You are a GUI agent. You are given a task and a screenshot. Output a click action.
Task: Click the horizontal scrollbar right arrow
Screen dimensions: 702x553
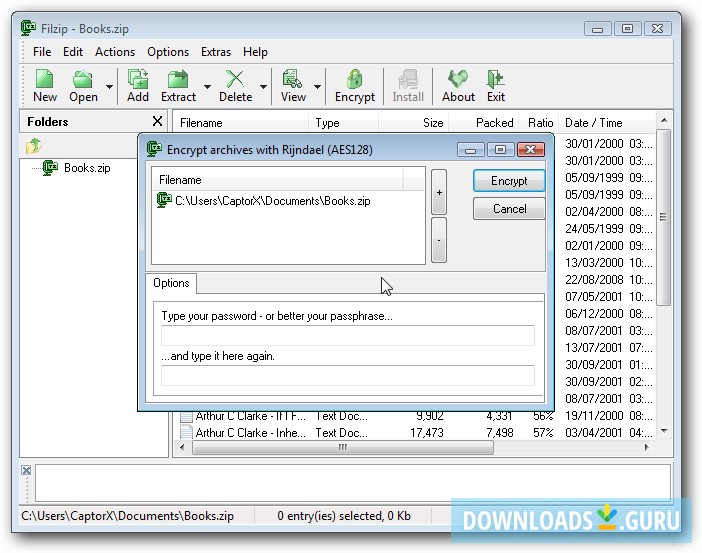click(x=646, y=447)
